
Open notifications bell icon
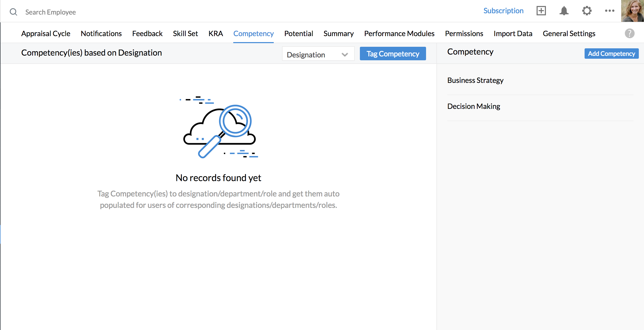564,11
